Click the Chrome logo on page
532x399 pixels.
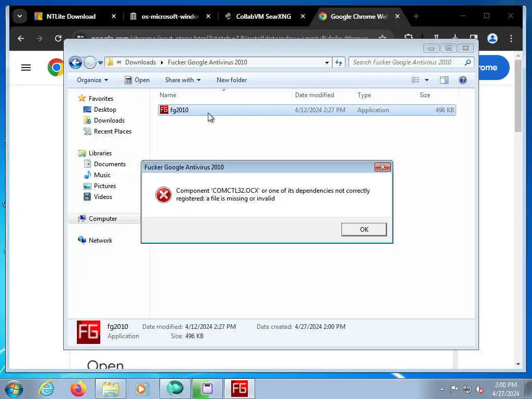click(x=56, y=67)
